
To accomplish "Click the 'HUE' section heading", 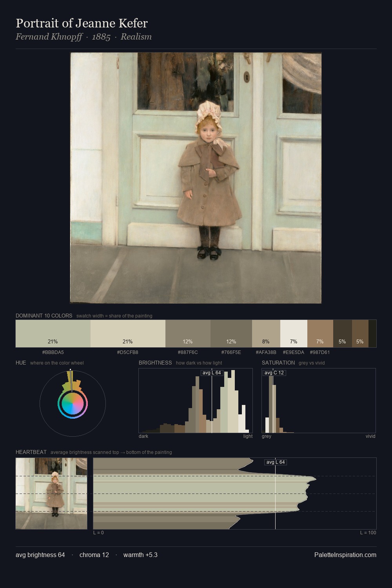I will (21, 363).
